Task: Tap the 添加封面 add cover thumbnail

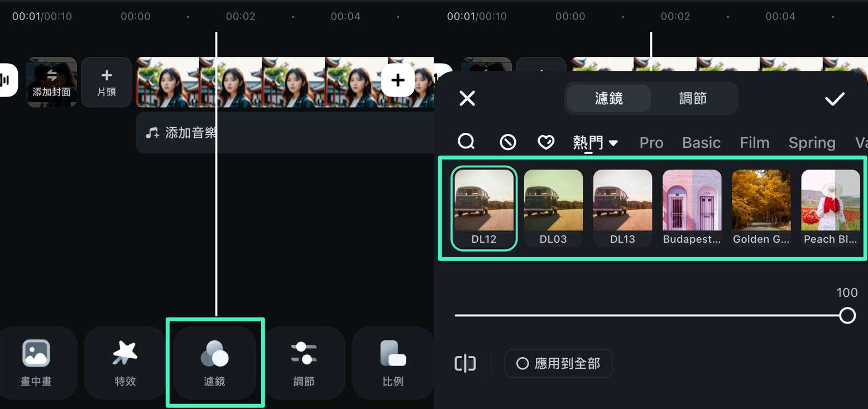Action: 51,82
